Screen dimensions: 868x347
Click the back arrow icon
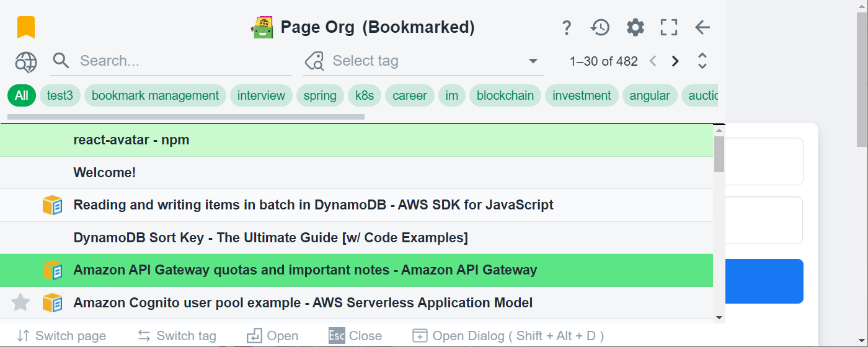(702, 27)
